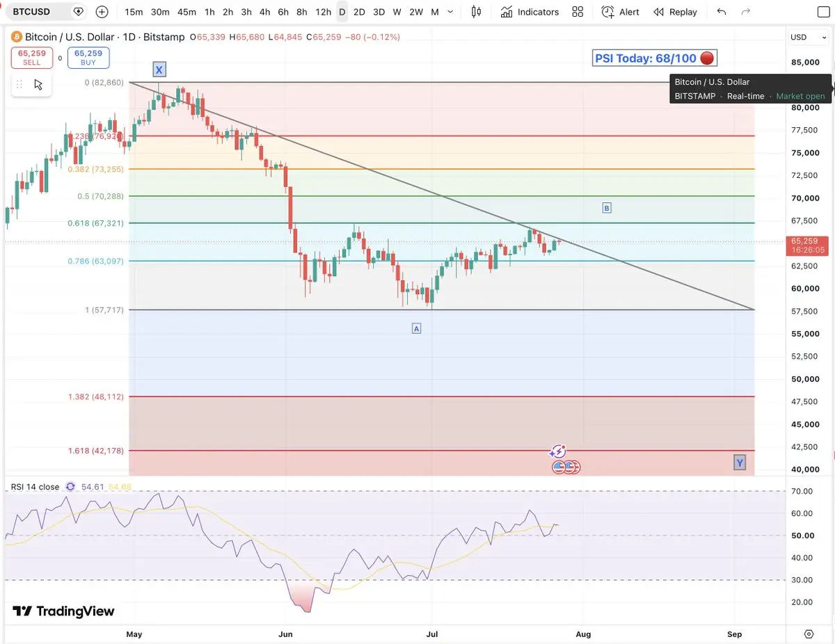
Task: Click the TradingView logo
Action: tap(63, 611)
